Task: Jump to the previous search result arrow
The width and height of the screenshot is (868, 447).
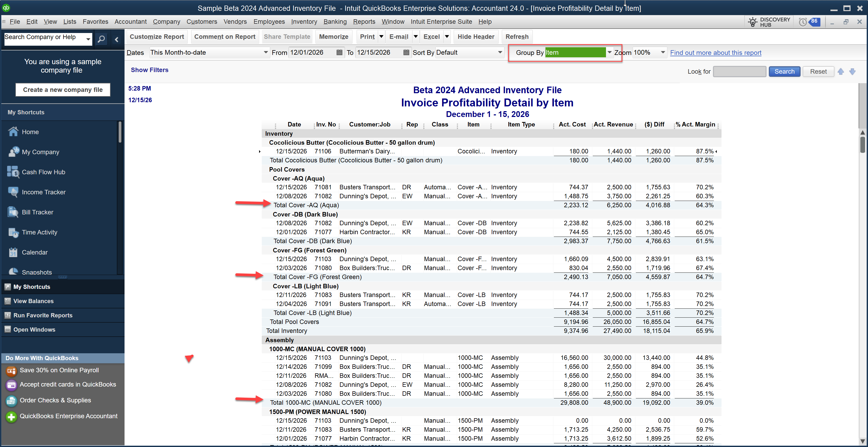Action: pyautogui.click(x=840, y=71)
